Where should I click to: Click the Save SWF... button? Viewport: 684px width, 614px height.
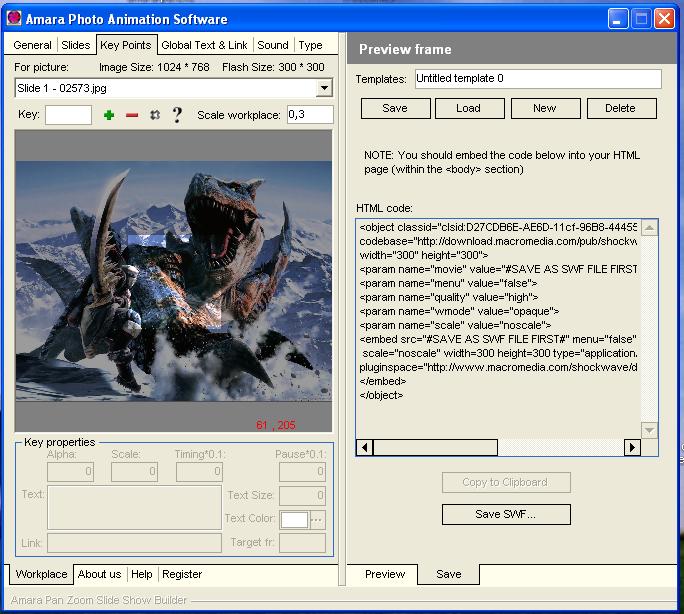coord(506,515)
